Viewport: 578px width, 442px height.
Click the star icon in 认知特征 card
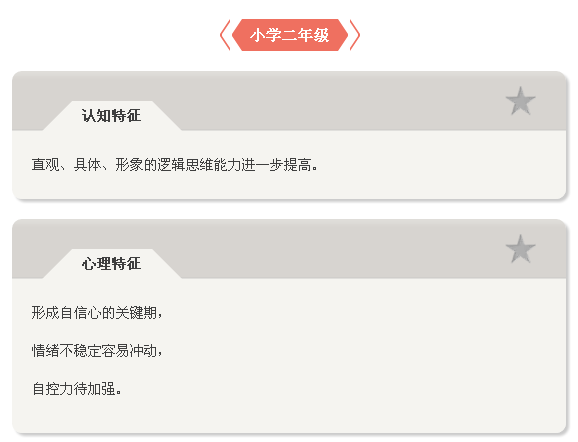pos(520,101)
